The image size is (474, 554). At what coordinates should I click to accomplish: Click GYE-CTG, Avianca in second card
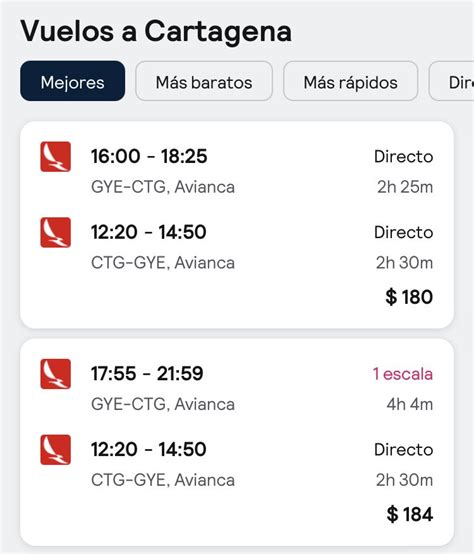(163, 404)
